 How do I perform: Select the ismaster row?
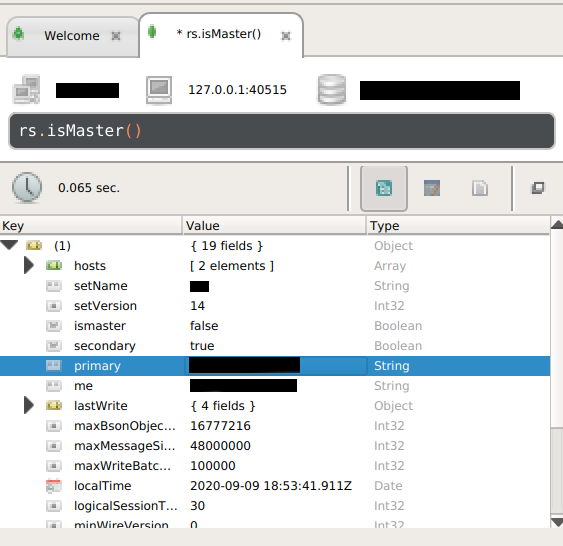275,326
